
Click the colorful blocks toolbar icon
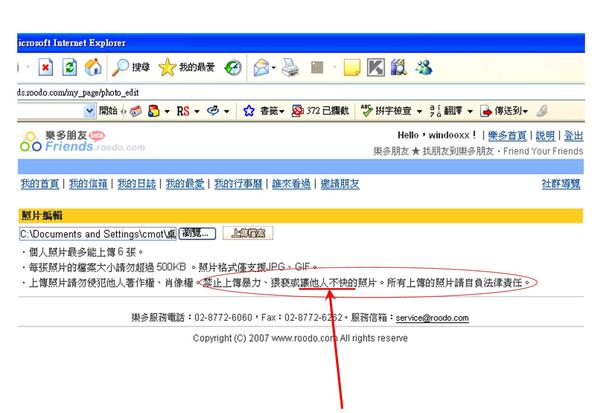coord(153,111)
